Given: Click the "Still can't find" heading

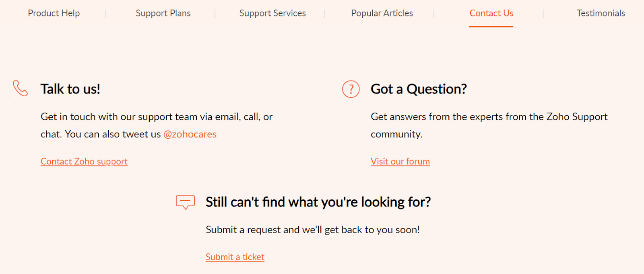Looking at the screenshot, I should 318,202.
